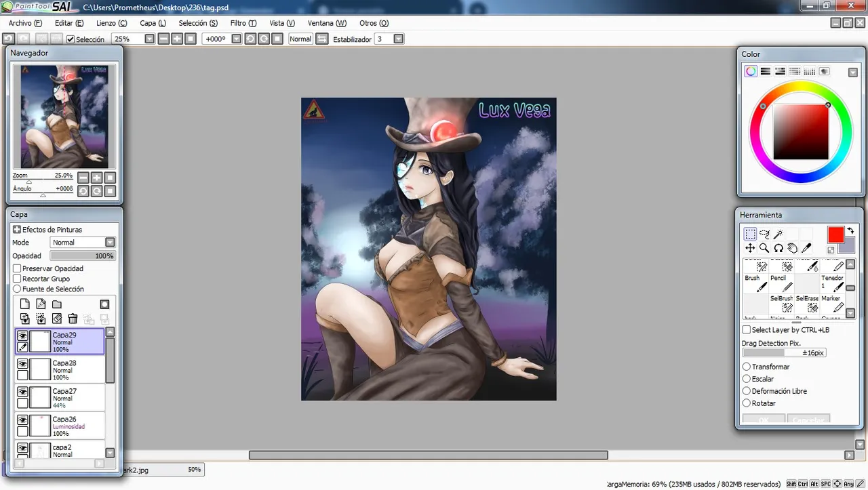Click the toolbar zoom out minus button
Viewport: 868px width, 490px height.
pos(163,39)
